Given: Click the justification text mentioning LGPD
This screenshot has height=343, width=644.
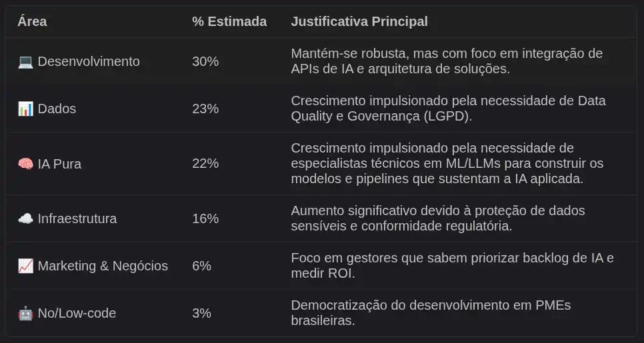Looking at the screenshot, I should [449, 109].
